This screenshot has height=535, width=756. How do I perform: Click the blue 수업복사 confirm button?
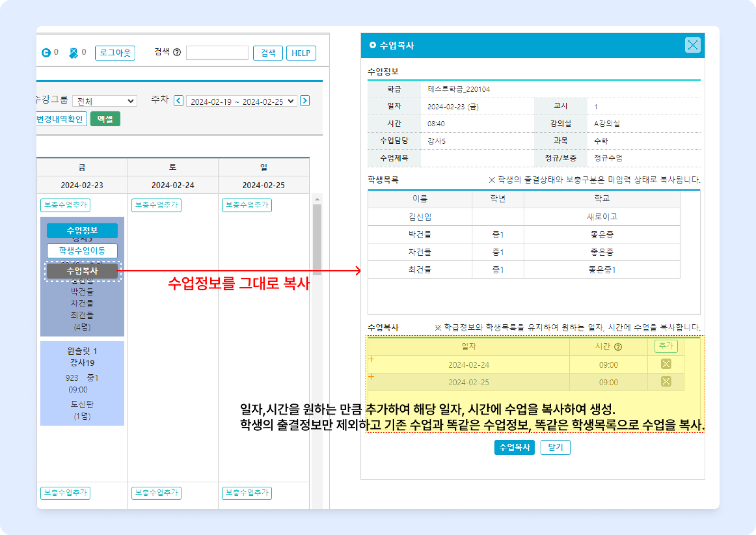tap(514, 447)
